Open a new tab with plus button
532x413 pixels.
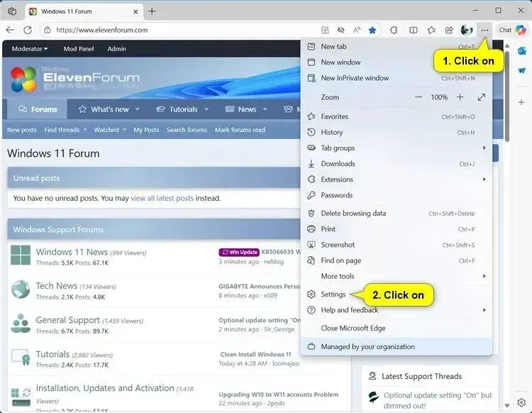pyautogui.click(x=152, y=11)
